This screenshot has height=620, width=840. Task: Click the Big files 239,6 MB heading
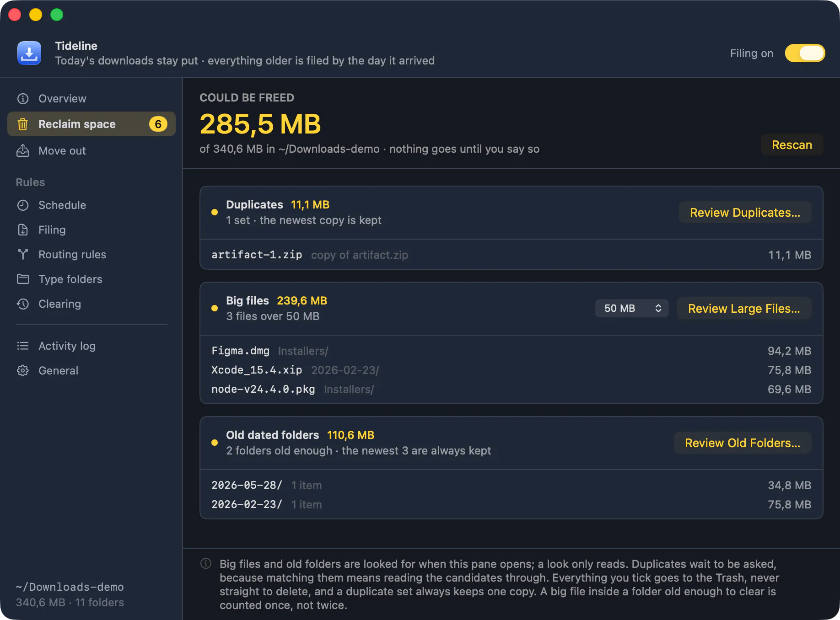tap(277, 301)
